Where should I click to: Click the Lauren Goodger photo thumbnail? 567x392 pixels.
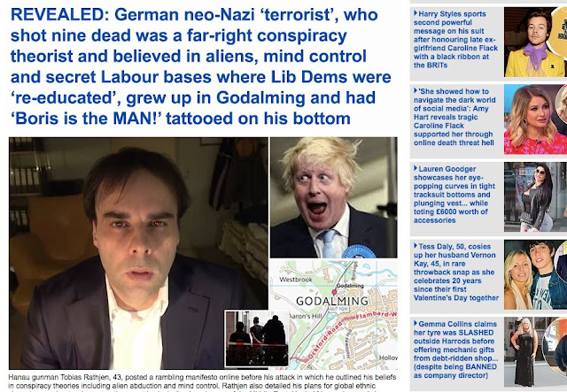click(x=535, y=197)
